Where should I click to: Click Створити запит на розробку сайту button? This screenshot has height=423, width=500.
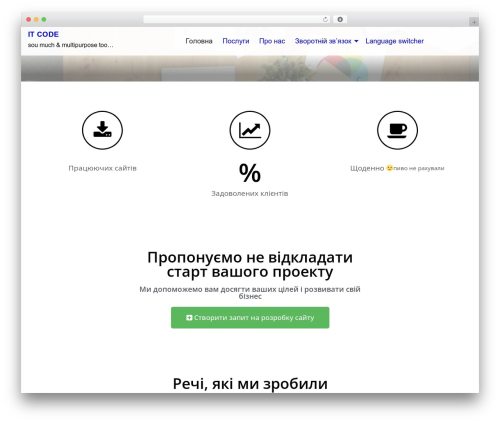tap(250, 318)
